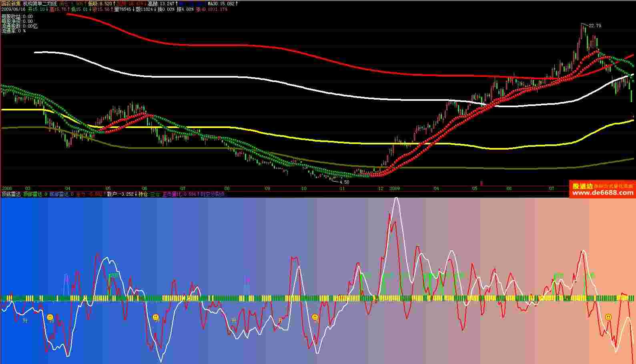Click the 低吸:8.520 value in header
Image resolution: width=636 pixels, height=364 pixels.
(100, 4)
